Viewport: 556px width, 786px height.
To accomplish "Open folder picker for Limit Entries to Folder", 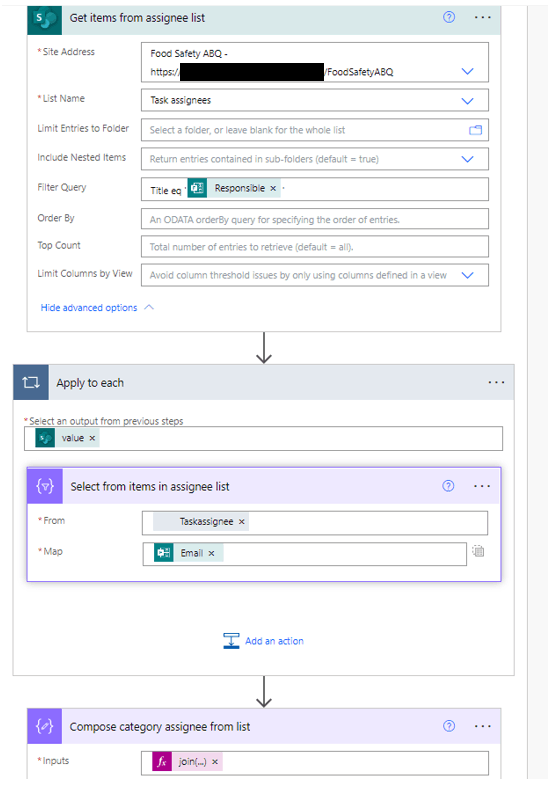I will coord(475,130).
